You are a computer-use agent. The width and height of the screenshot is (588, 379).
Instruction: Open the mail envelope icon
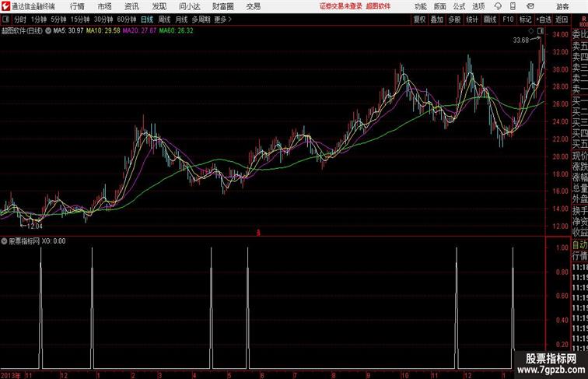click(530, 6)
